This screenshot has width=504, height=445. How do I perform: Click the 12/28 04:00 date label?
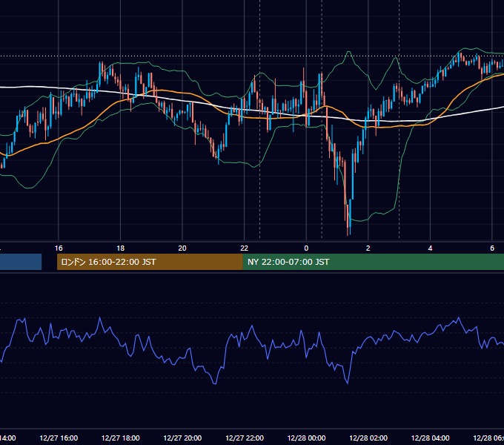coord(430,438)
